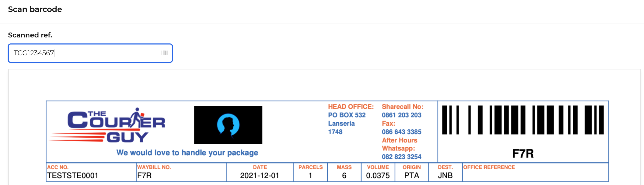Click the waybill barcode image

coord(523,120)
